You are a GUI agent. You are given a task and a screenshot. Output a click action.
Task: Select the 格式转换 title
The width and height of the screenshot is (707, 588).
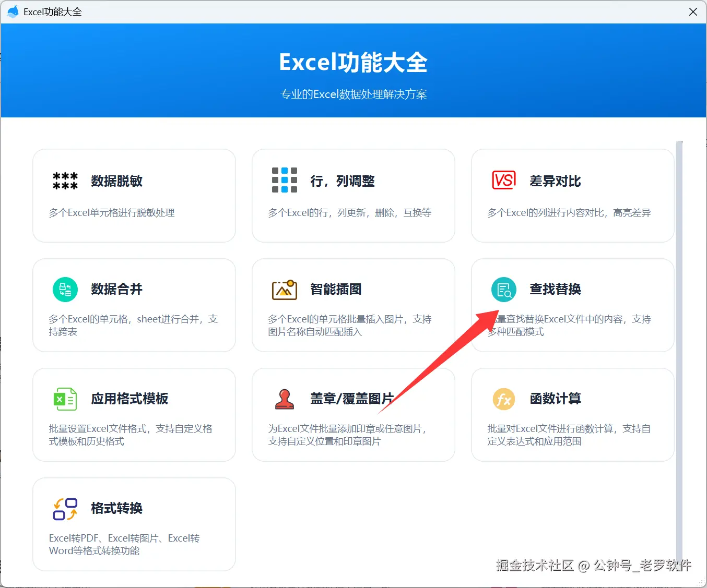pyautogui.click(x=116, y=508)
